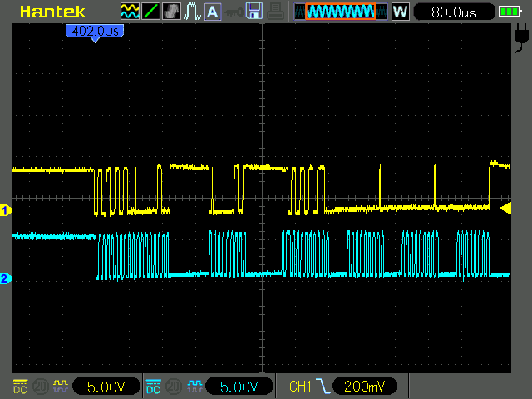Click the Hantek brand logo
This screenshot has height=399, width=532.
pyautogui.click(x=52, y=12)
